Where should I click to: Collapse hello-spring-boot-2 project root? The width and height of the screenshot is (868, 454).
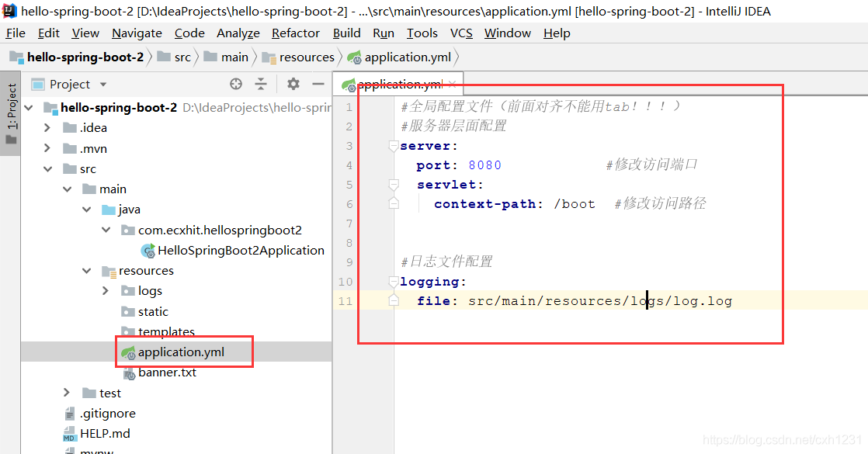(x=30, y=107)
